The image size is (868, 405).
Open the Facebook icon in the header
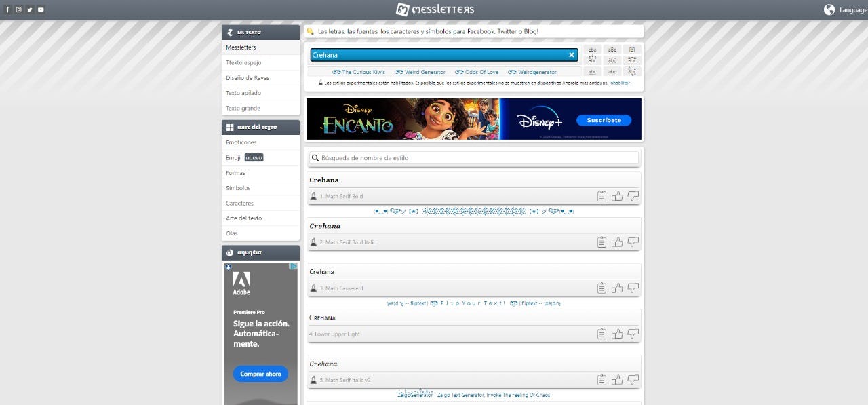8,9
